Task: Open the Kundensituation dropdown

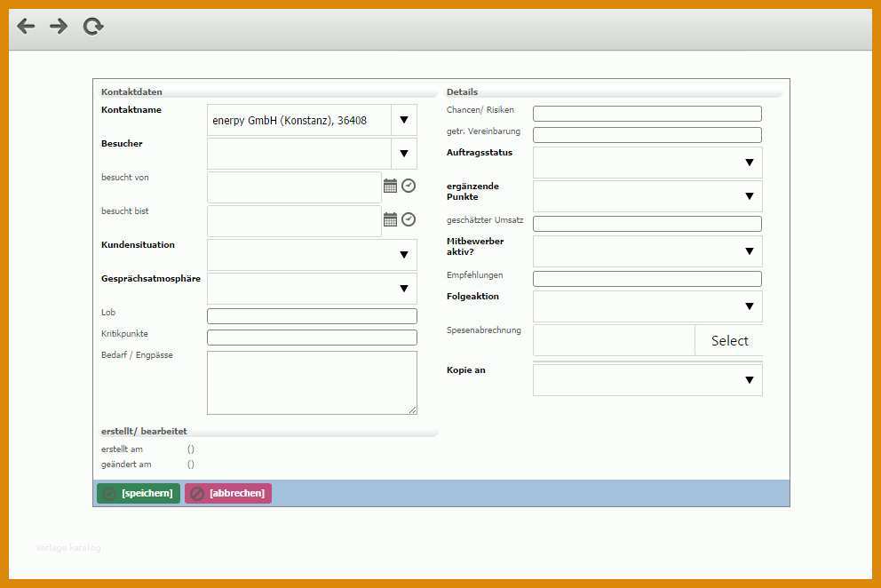Action: [x=312, y=255]
